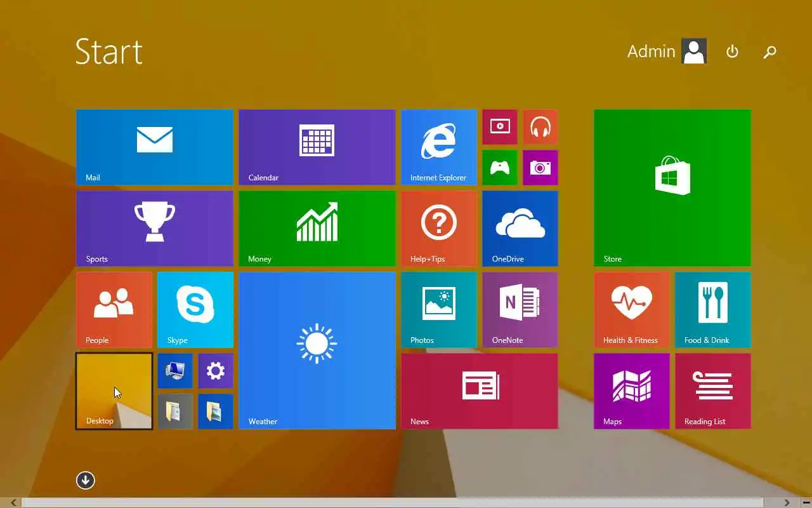Launch the Skype tile
Screen dimensions: 812x508
click(195, 310)
